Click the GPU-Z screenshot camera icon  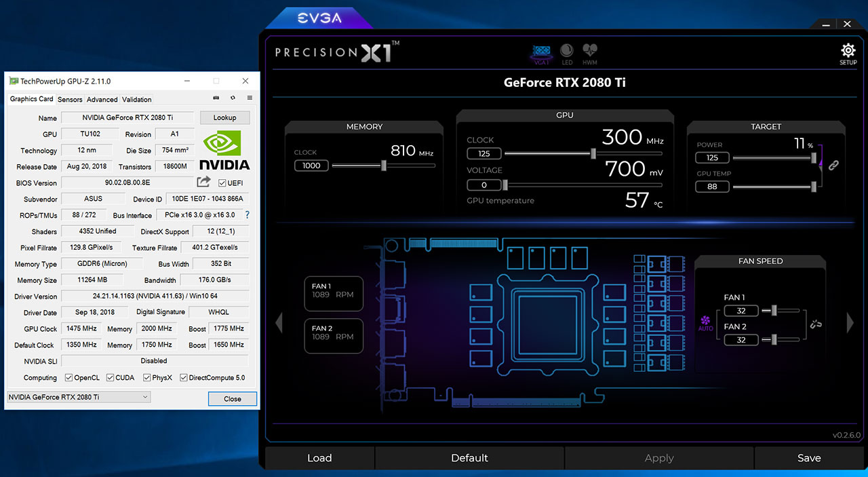point(216,99)
